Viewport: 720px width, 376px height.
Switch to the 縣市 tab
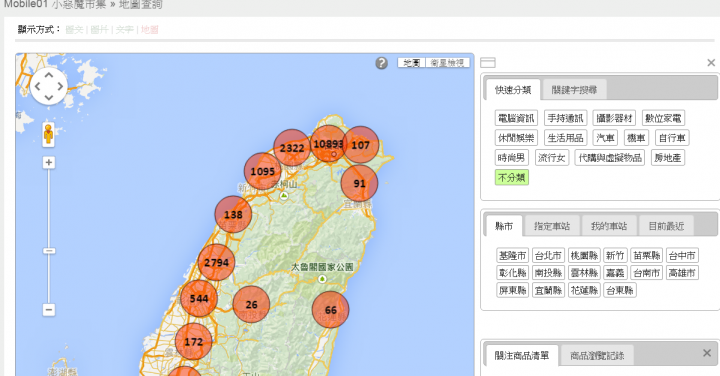(x=504, y=226)
